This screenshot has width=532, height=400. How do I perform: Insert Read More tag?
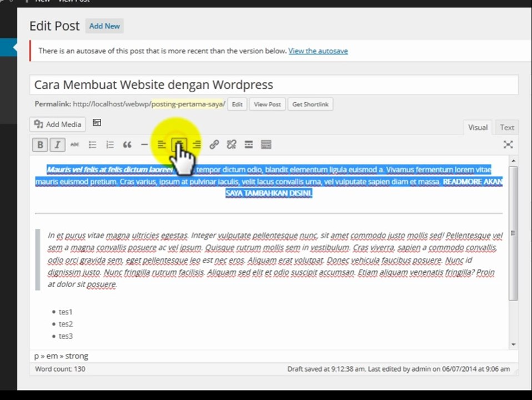tap(249, 144)
